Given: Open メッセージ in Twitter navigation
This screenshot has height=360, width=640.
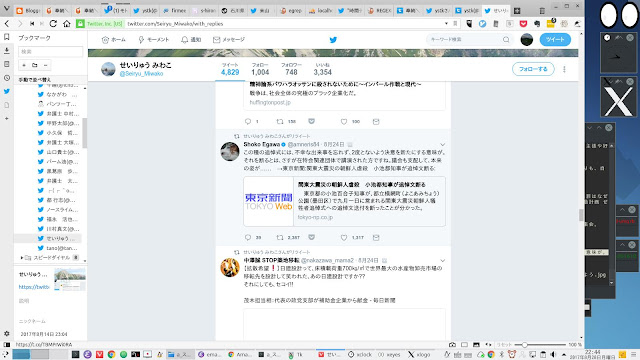Looking at the screenshot, I should pyautogui.click(x=229, y=40).
